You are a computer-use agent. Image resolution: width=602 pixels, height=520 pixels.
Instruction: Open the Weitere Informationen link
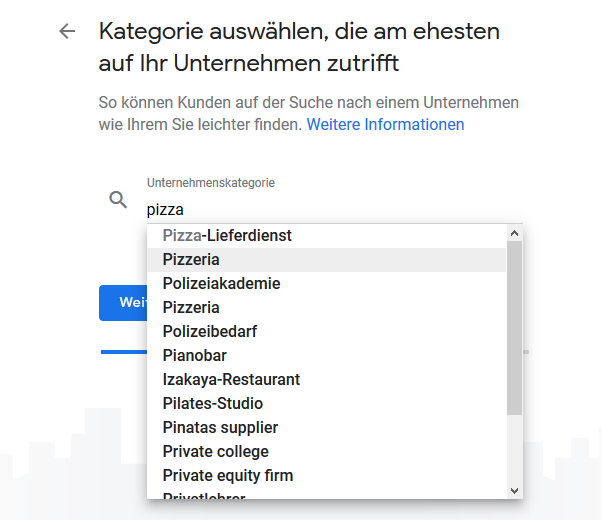click(385, 125)
